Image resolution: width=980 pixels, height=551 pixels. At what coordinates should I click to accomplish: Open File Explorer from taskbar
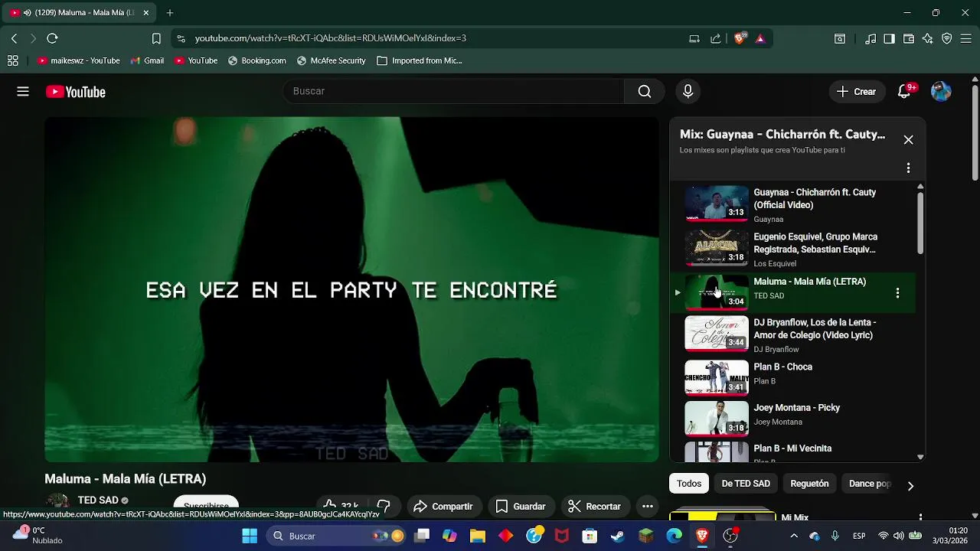(x=478, y=536)
